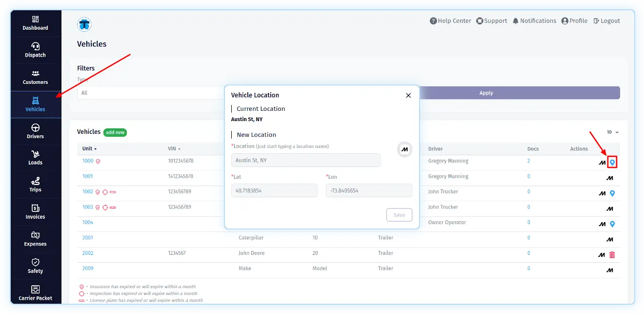Go to Drivers in the sidebar
The height and width of the screenshot is (314, 644).
36,131
